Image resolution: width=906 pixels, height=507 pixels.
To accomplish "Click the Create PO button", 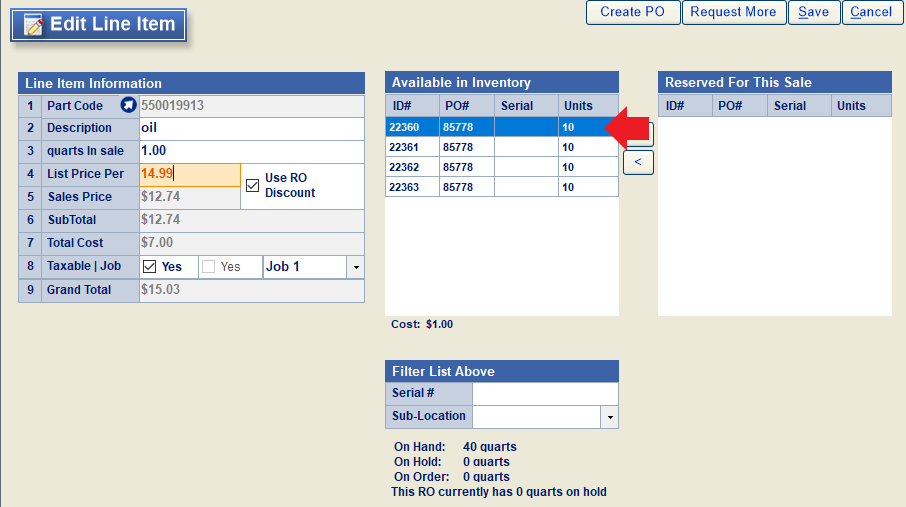I will 633,12.
